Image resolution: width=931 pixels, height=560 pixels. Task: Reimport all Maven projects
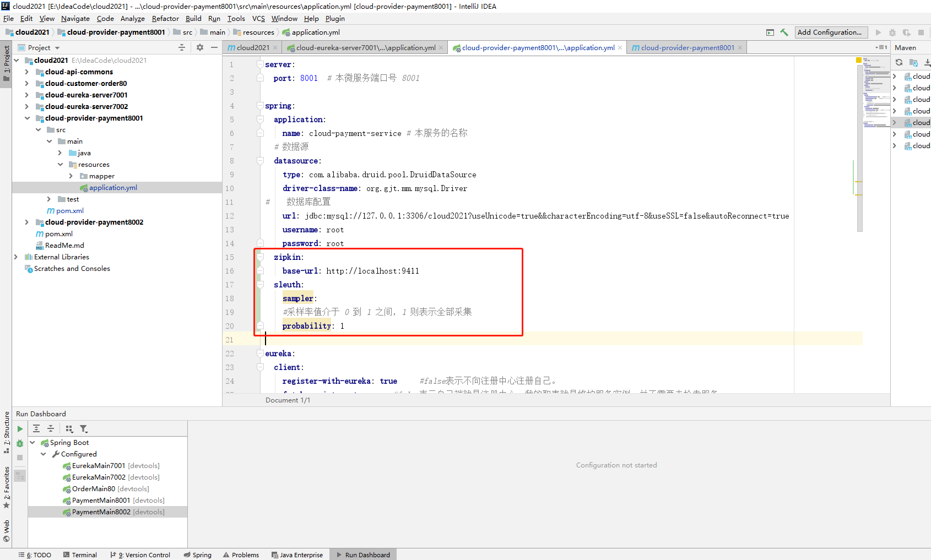coord(899,62)
